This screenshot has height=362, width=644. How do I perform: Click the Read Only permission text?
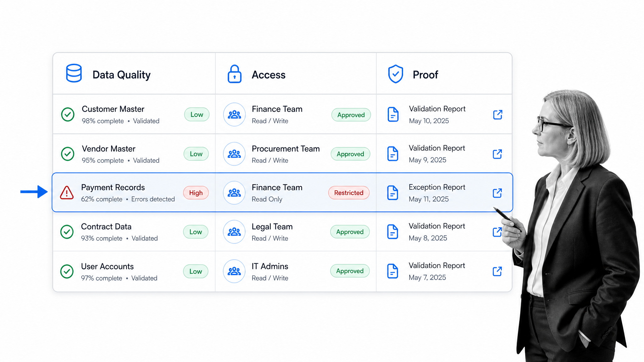(x=267, y=199)
